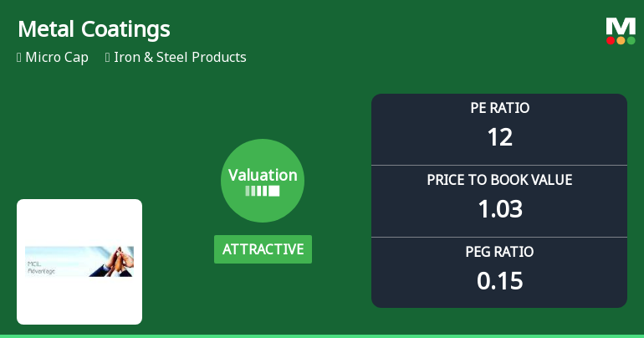644x338 pixels.
Task: Select the PEG RATIO label
Action: pos(499,252)
